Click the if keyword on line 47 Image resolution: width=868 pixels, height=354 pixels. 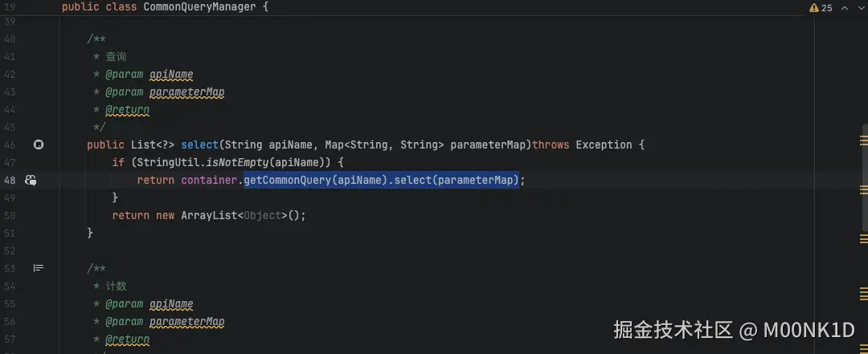coord(118,163)
